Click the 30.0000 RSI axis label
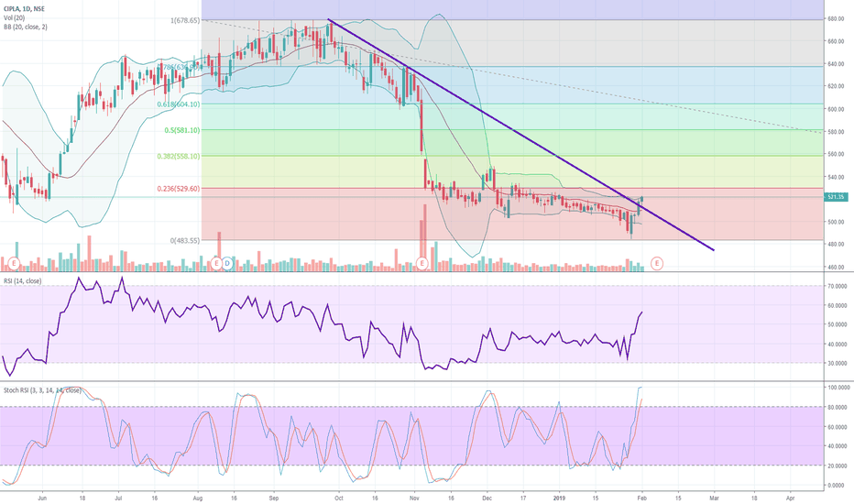 [x=838, y=364]
